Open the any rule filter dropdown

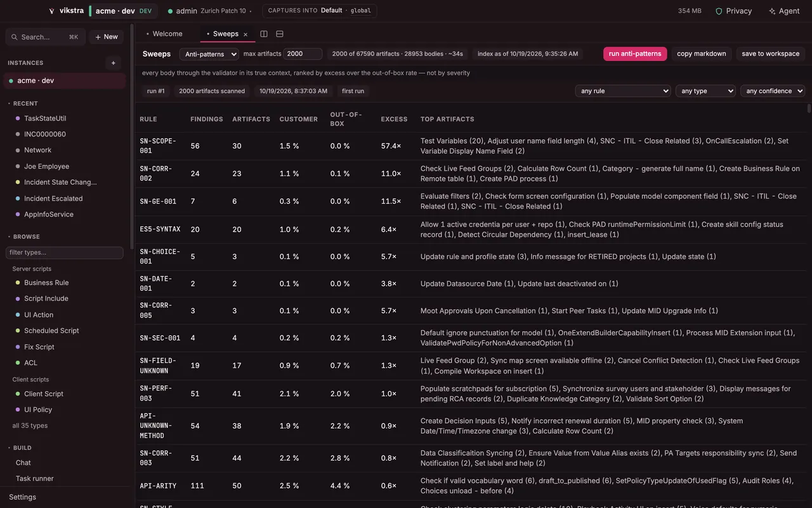tap(623, 91)
